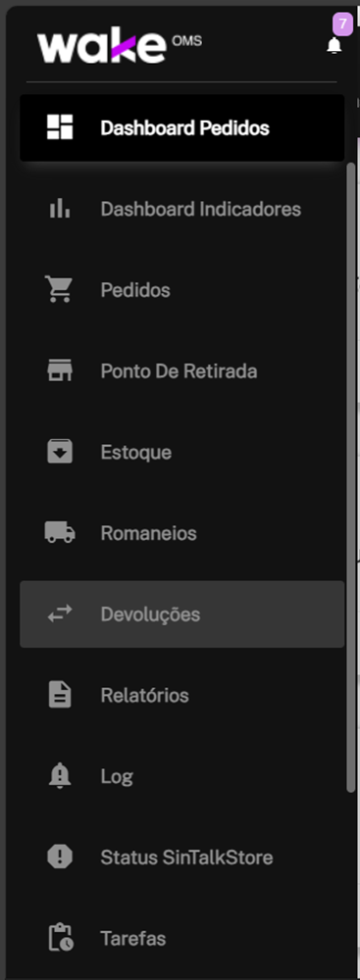Click the shopping cart icon for Pedidos
Screen dimensions: 360x980
[60, 289]
